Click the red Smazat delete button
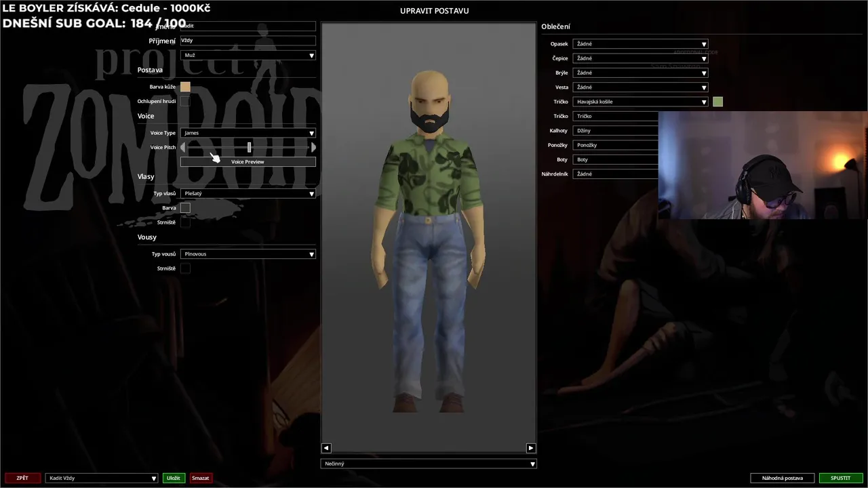Screen dimensions: 868x488 pyautogui.click(x=201, y=478)
